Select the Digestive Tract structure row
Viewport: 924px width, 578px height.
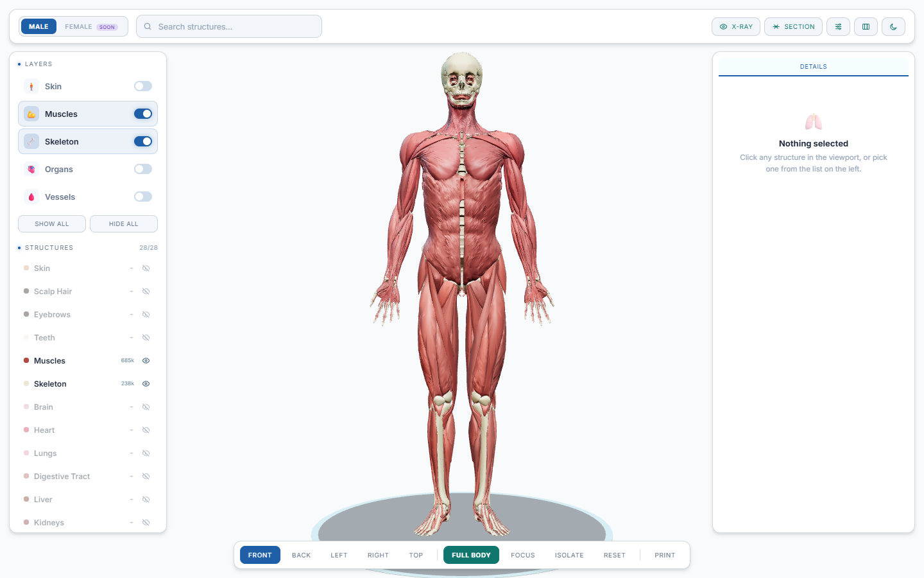(88, 477)
